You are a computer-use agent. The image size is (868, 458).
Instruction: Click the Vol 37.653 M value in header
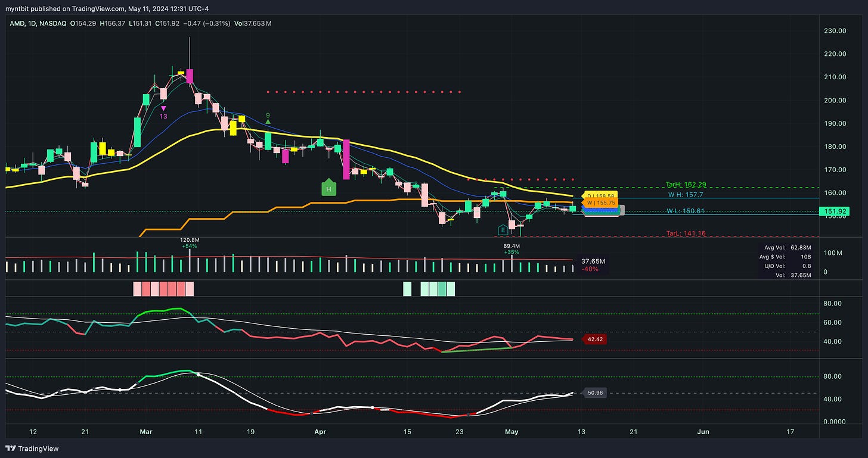(x=254, y=23)
